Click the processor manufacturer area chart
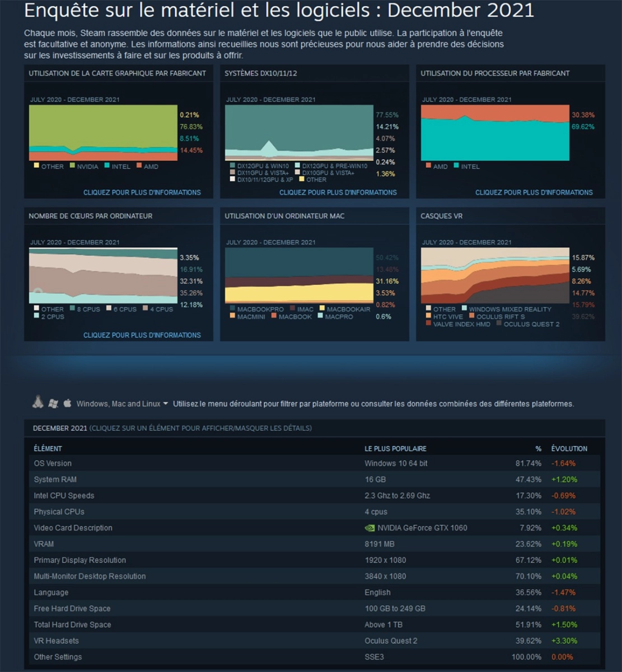The image size is (622, 672). 495,133
